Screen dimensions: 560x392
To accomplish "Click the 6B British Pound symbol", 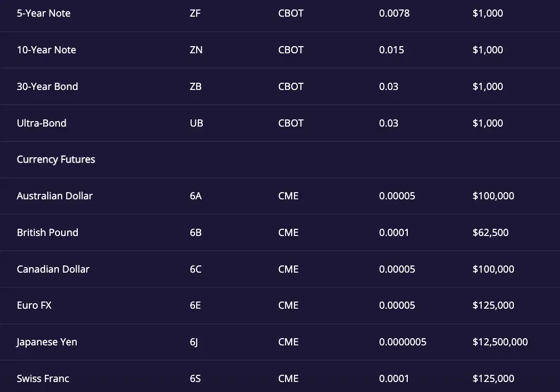I will [196, 233].
